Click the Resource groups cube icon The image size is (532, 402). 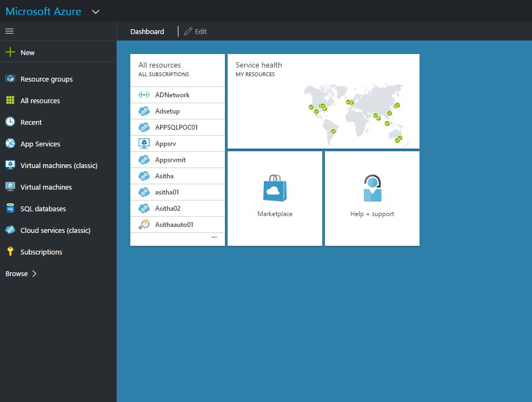click(x=10, y=79)
